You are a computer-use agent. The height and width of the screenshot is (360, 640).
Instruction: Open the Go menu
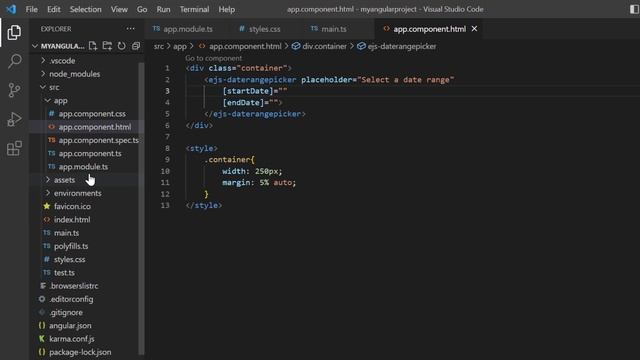(x=142, y=9)
